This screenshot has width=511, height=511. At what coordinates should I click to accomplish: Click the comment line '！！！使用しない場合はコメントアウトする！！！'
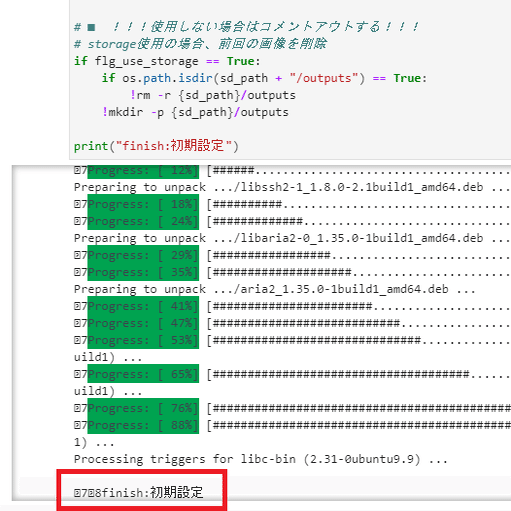pos(246,27)
